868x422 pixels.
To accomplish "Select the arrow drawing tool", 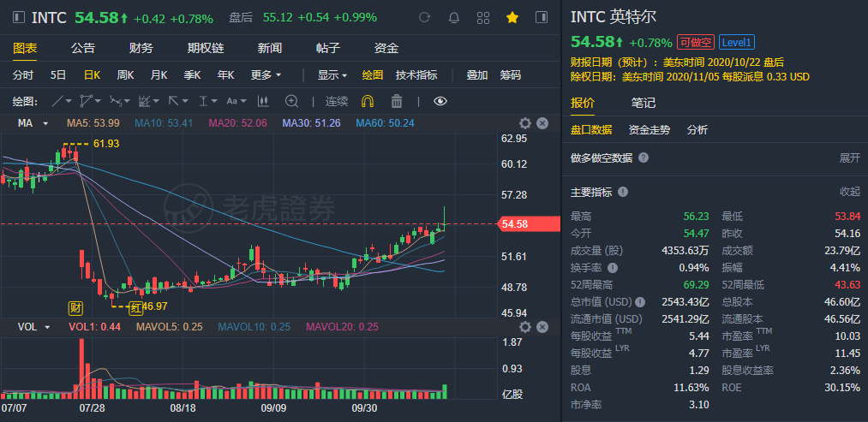I will (173, 101).
